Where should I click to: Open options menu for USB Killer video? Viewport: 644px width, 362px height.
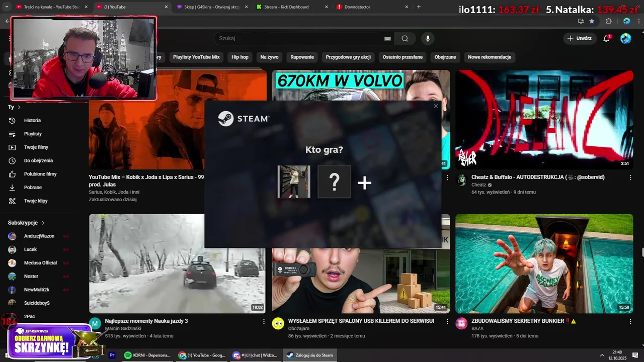[447, 321]
